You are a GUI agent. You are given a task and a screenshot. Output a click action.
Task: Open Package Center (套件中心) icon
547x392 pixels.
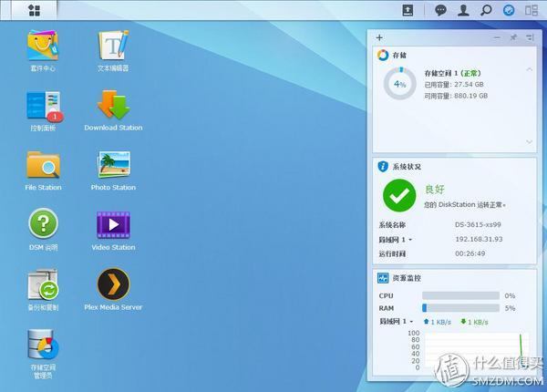[x=43, y=46]
